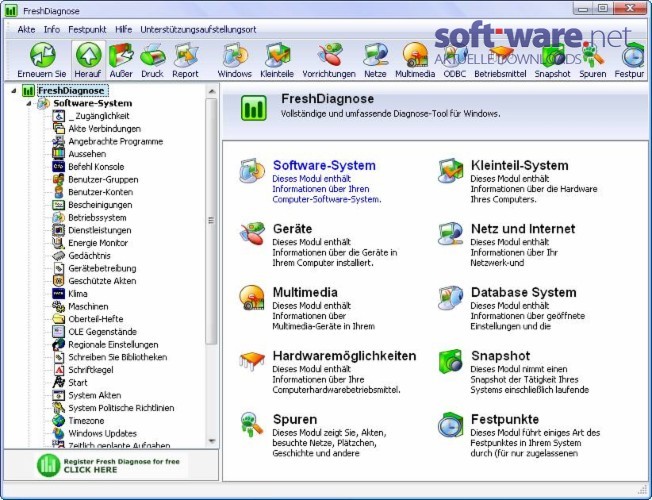Image resolution: width=652 pixels, height=500 pixels.
Task: Open the Vorrichtungen toolbar icon
Action: [329, 54]
